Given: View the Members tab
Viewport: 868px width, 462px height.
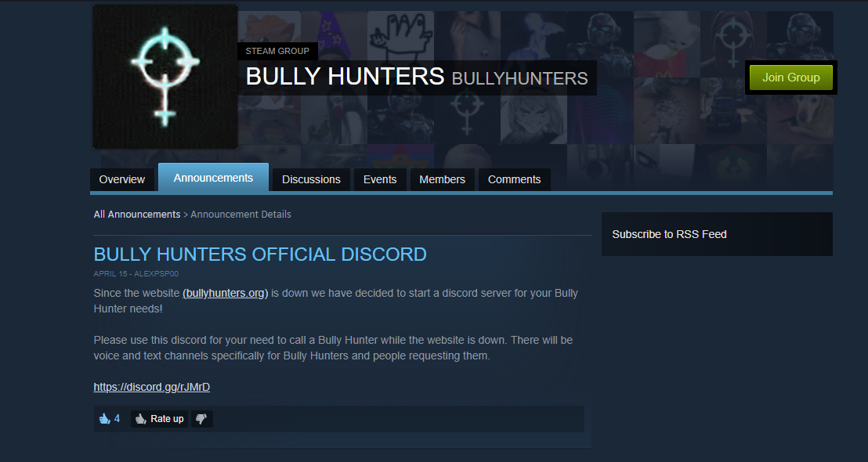Looking at the screenshot, I should pyautogui.click(x=443, y=180).
